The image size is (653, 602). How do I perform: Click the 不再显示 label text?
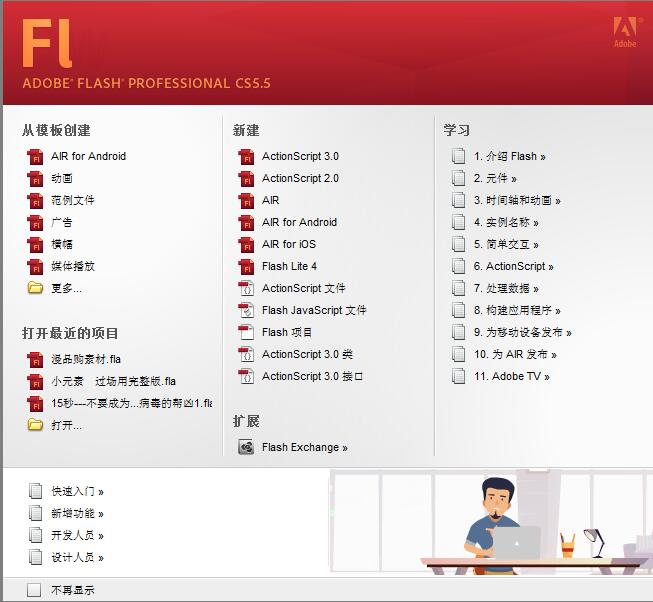click(x=73, y=590)
